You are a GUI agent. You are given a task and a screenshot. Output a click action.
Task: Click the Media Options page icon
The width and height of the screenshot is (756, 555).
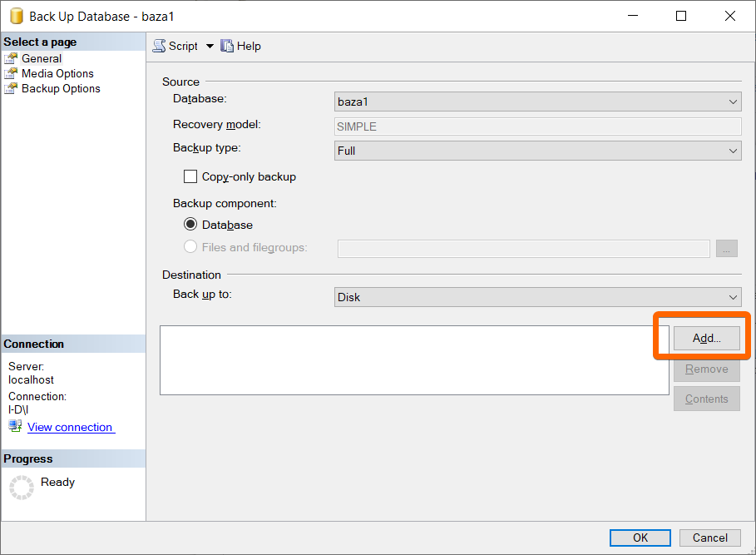[x=11, y=73]
